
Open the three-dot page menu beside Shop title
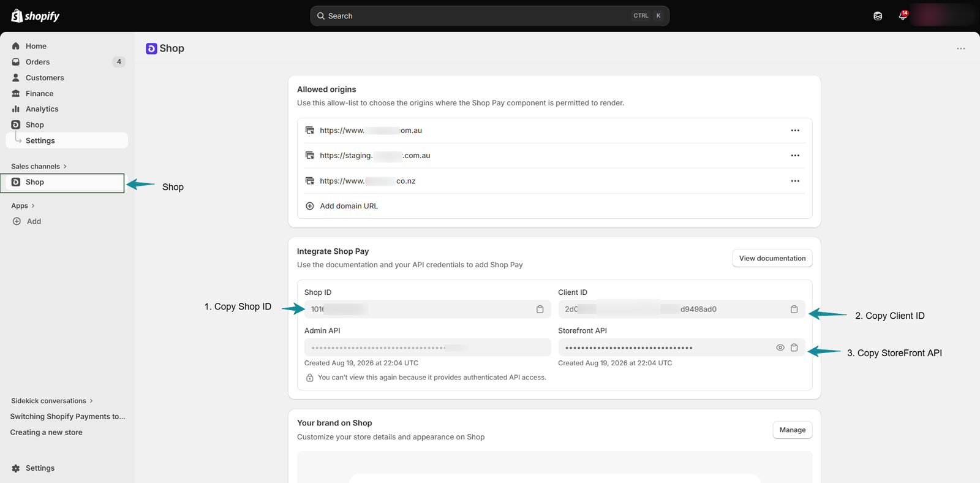click(961, 48)
